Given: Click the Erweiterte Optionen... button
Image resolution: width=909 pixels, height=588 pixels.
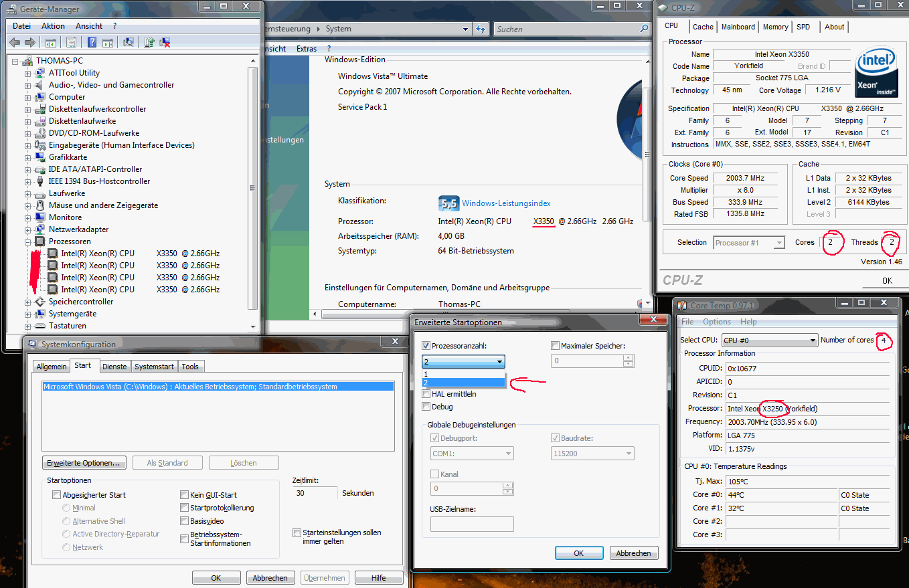Looking at the screenshot, I should point(84,463).
